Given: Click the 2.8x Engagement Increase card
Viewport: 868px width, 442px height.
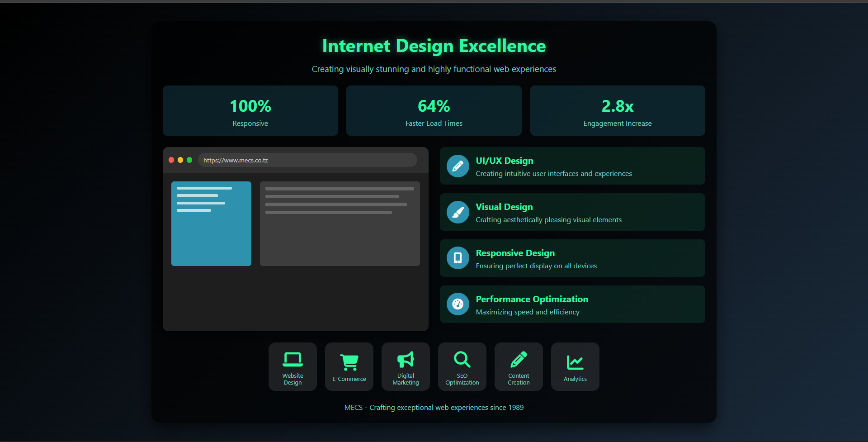Looking at the screenshot, I should (x=617, y=111).
